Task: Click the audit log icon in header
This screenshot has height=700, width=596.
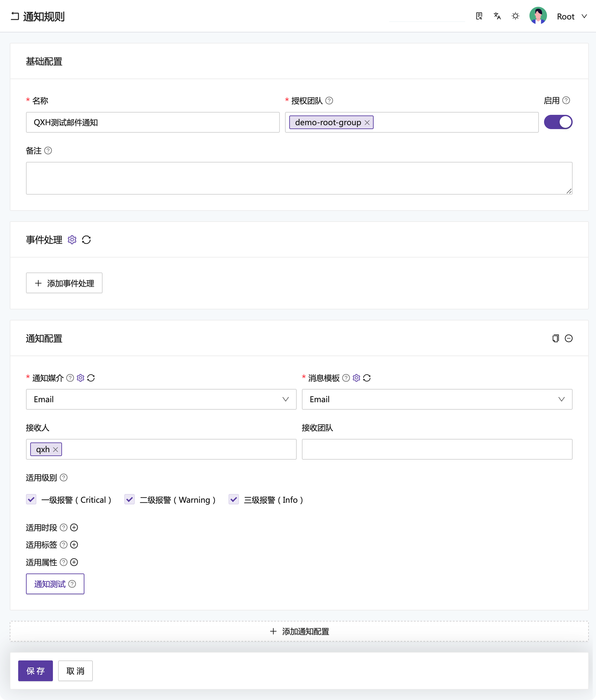Action: click(478, 16)
